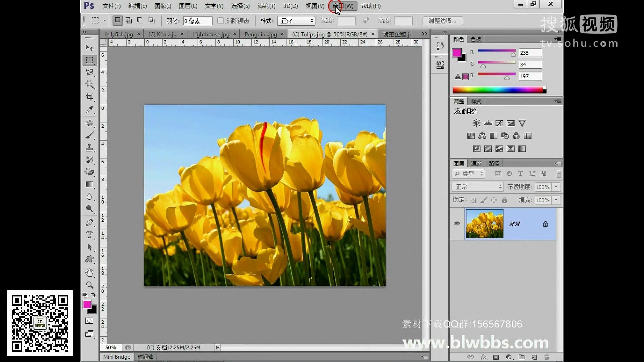Select the Zoom tool
The image size is (644, 362).
90,285
